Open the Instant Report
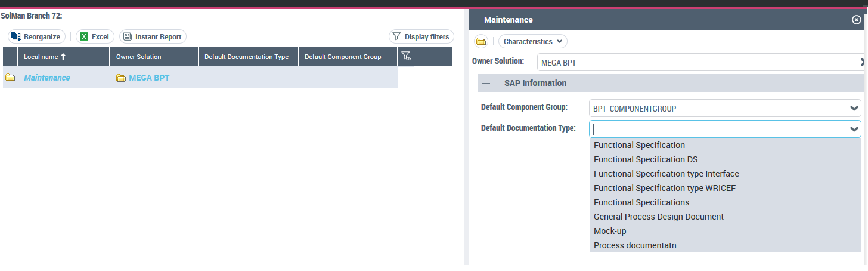The width and height of the screenshot is (868, 271). (x=153, y=37)
